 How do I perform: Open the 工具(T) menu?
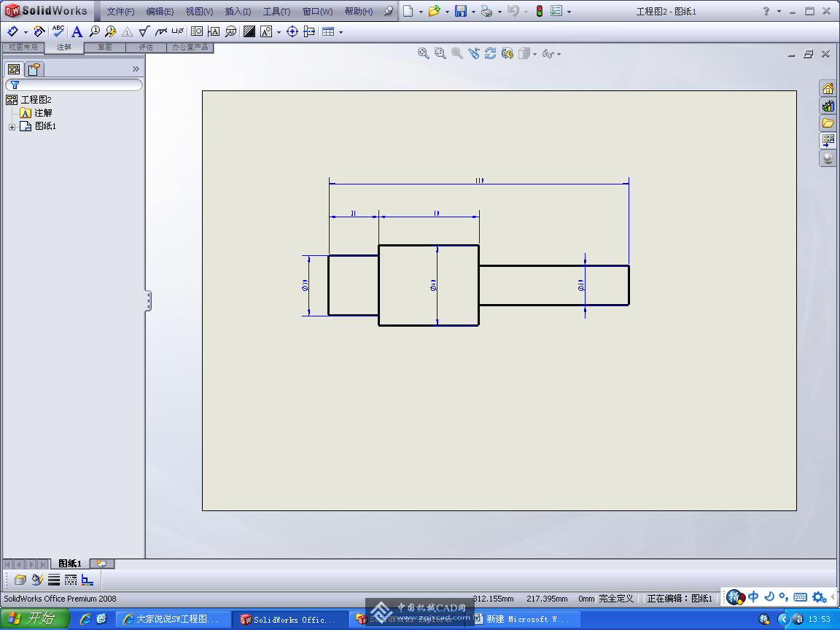276,11
